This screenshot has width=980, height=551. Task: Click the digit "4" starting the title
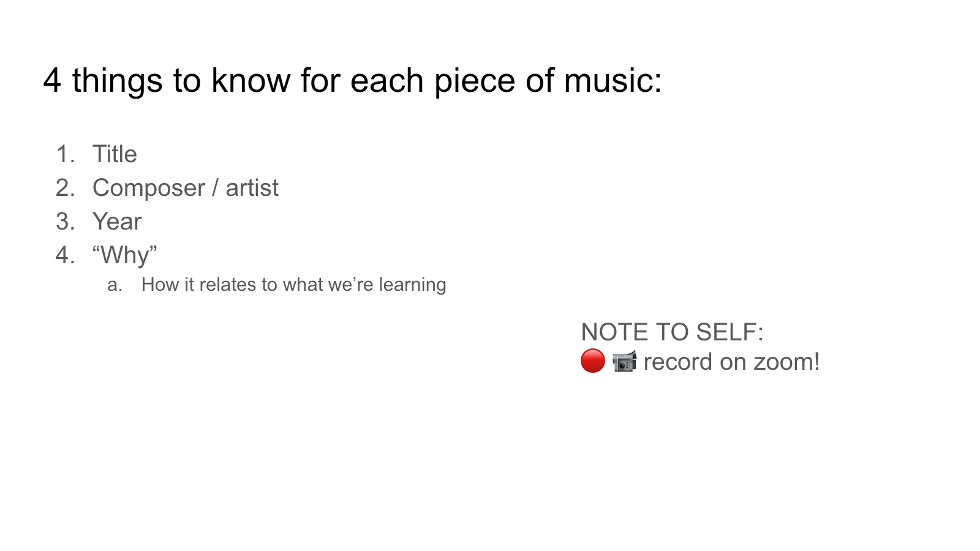(53, 80)
